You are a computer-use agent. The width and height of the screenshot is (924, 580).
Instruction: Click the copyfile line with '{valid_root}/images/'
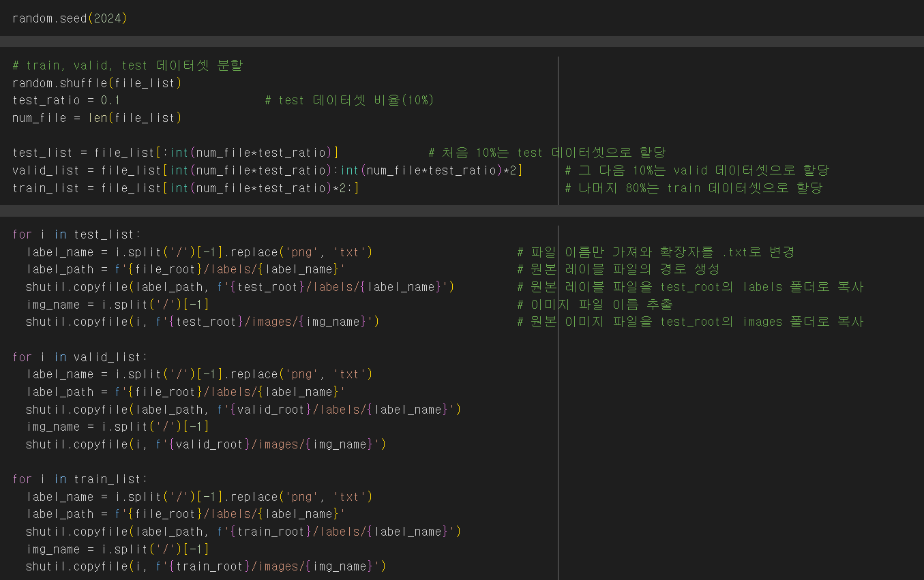pyautogui.click(x=206, y=444)
